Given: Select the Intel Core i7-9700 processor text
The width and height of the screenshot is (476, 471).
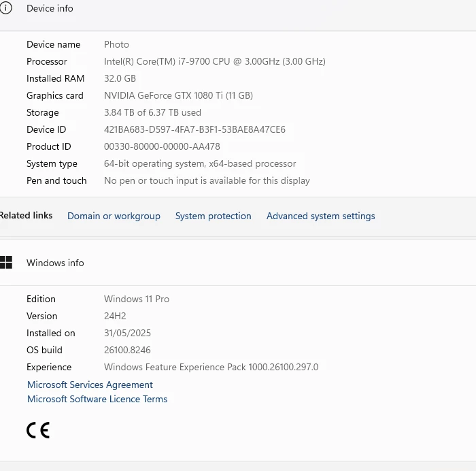Looking at the screenshot, I should [215, 62].
